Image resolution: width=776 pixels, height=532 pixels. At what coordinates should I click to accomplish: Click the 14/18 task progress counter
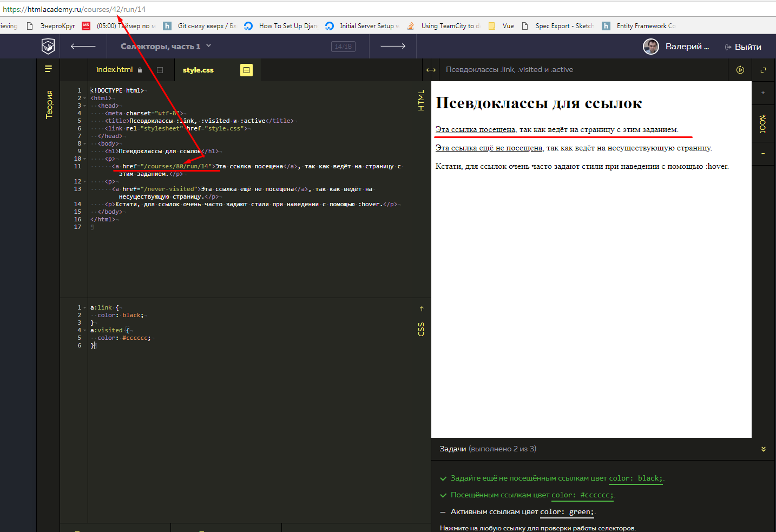[x=343, y=47]
